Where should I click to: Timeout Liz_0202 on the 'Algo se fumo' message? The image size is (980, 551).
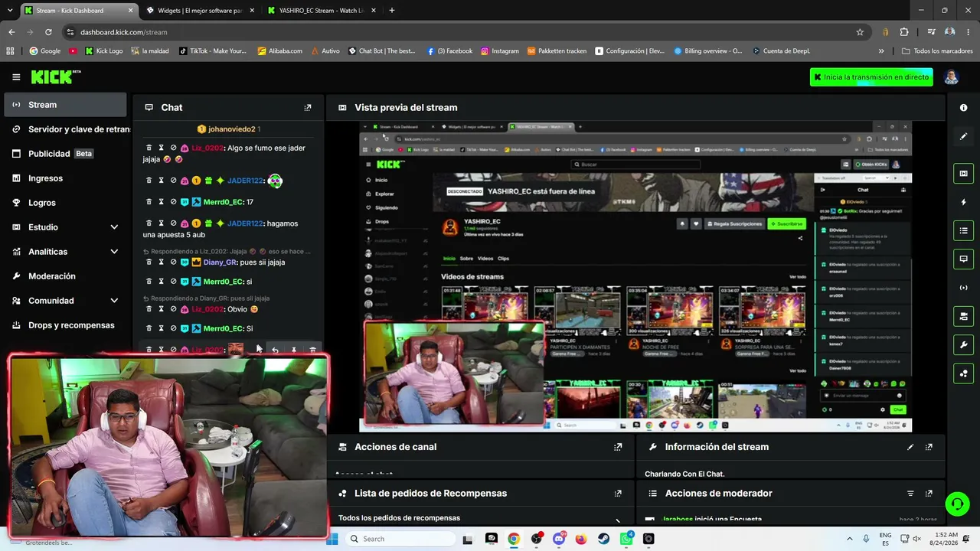(x=161, y=148)
